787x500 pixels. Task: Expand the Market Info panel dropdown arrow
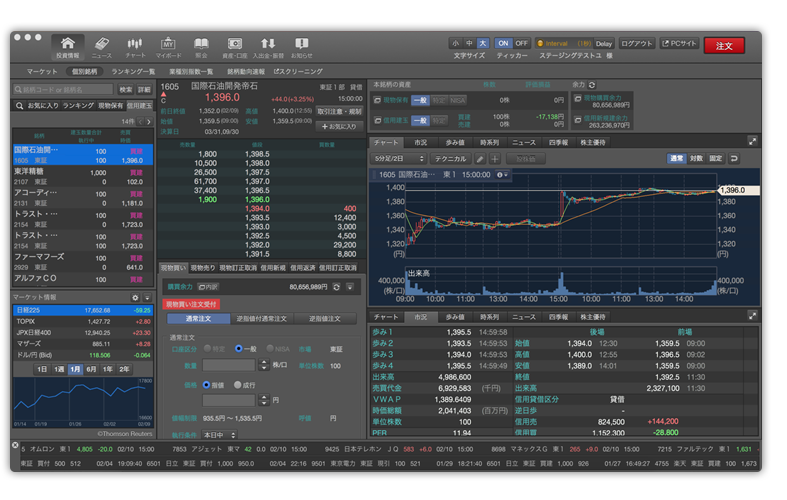click(x=148, y=298)
